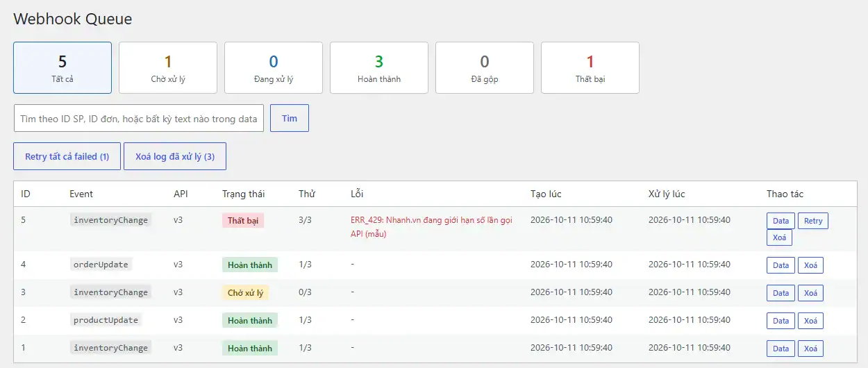Filter by "Chờ xử lý" status card

tap(168, 68)
